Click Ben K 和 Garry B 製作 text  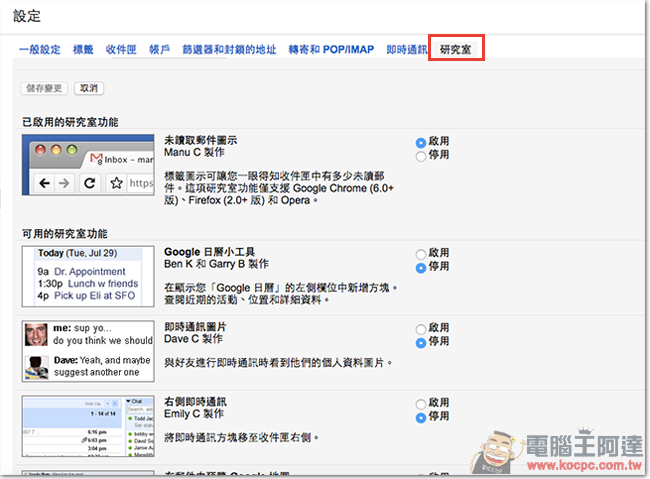click(x=216, y=264)
